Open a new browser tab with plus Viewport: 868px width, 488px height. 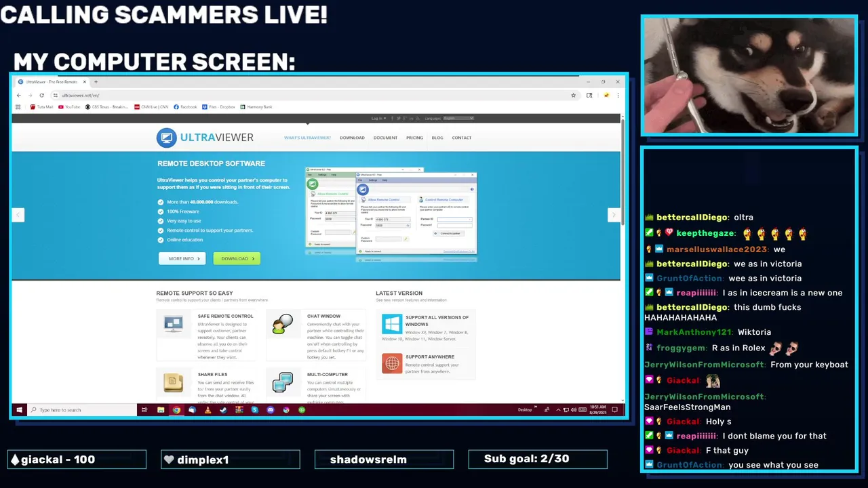pyautogui.click(x=96, y=82)
